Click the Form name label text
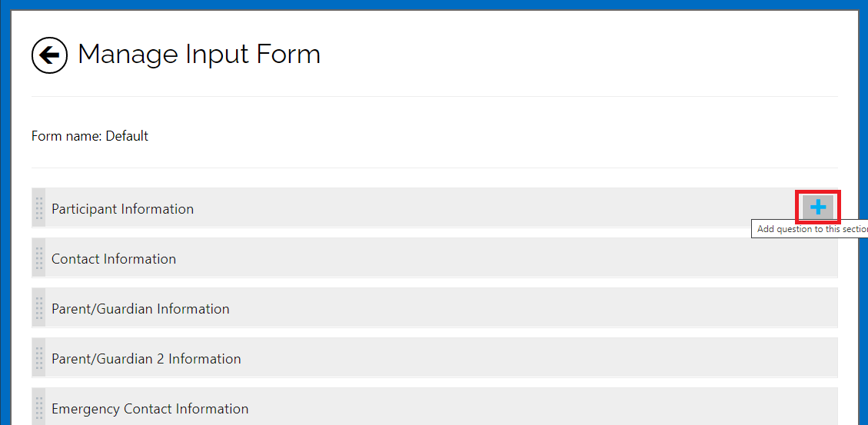This screenshot has width=868, height=425. pos(67,135)
